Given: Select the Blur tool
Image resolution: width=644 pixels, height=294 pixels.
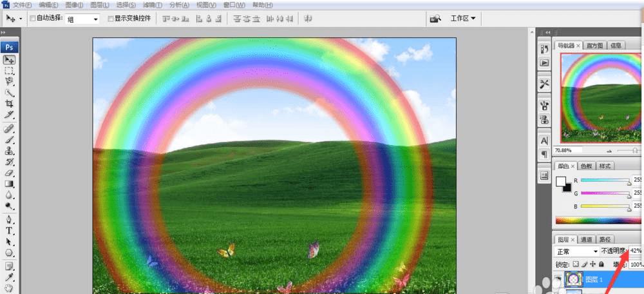Looking at the screenshot, I should (x=10, y=195).
